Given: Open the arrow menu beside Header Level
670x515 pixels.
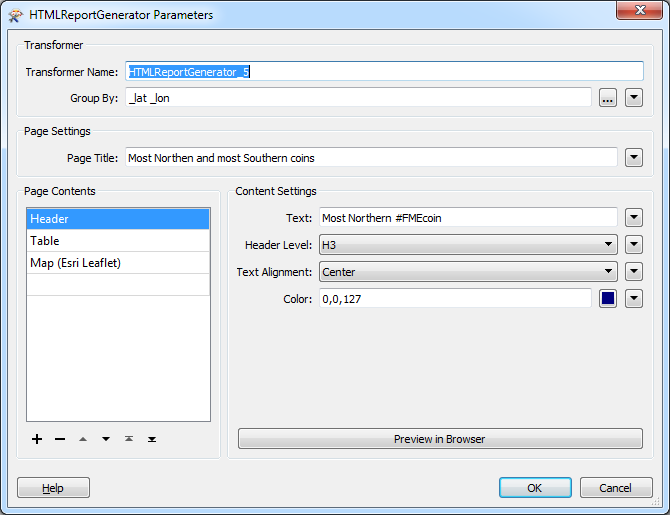Looking at the screenshot, I should (634, 245).
